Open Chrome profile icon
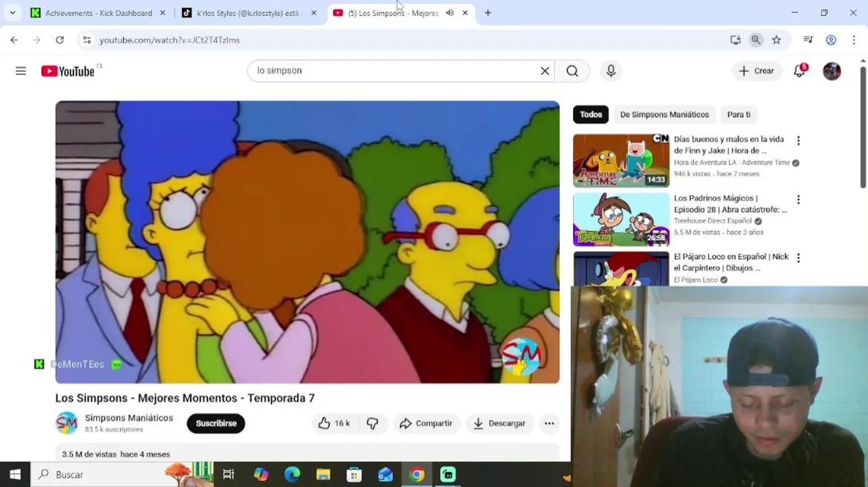This screenshot has height=487, width=868. click(x=831, y=40)
